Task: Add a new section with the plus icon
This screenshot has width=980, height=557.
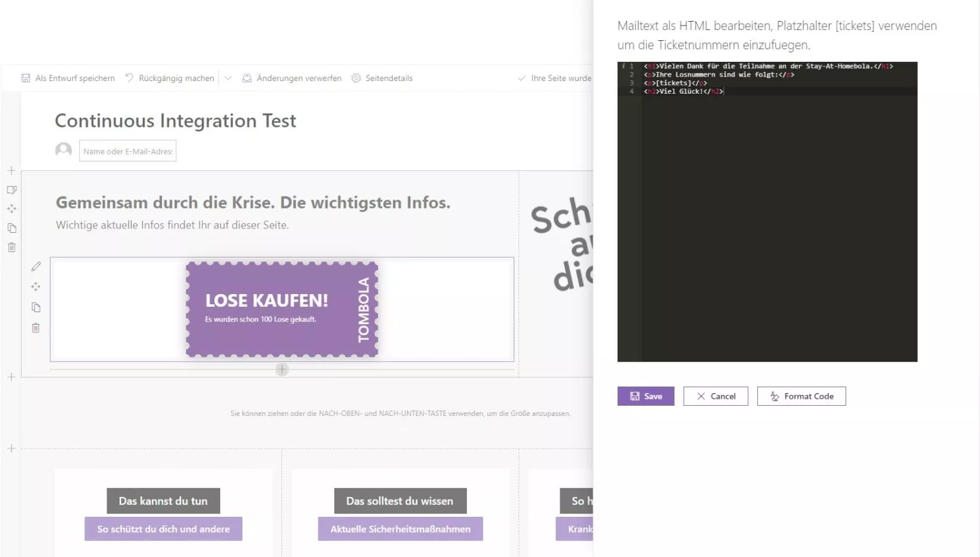Action: coord(11,170)
